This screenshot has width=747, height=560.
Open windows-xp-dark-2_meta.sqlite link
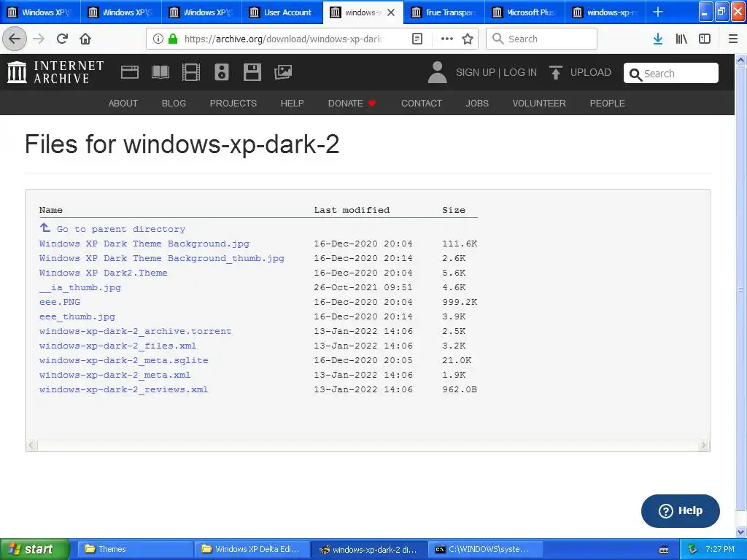(124, 360)
